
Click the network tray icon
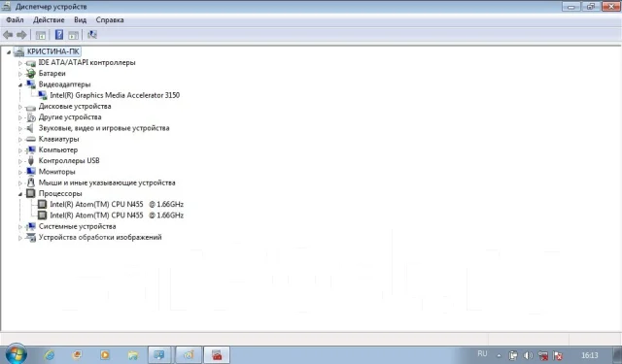coord(543,355)
